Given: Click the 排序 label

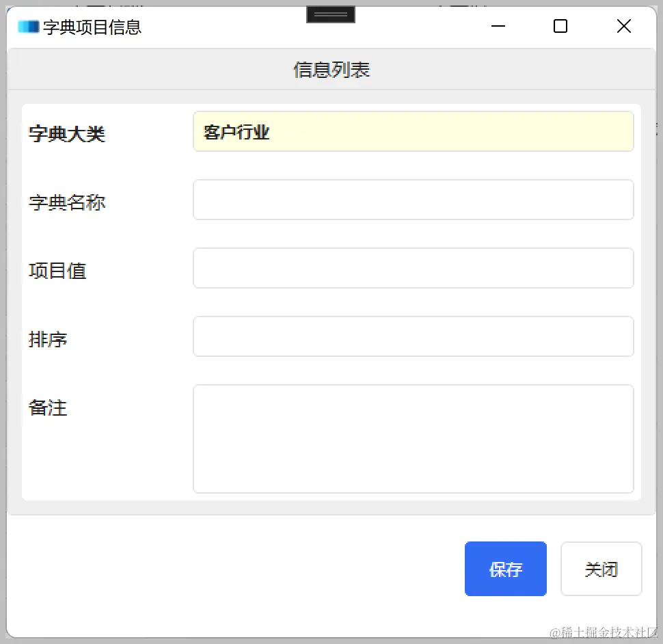Looking at the screenshot, I should tap(48, 340).
